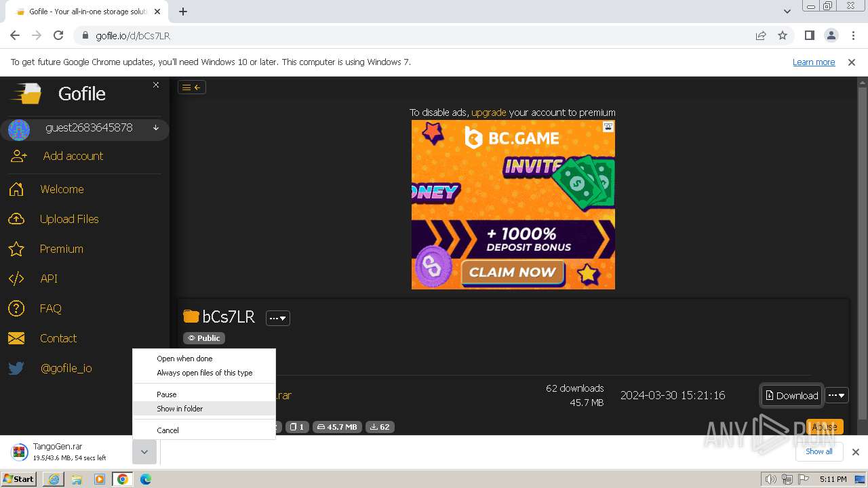Click the 45.7 MB size badge

click(337, 427)
